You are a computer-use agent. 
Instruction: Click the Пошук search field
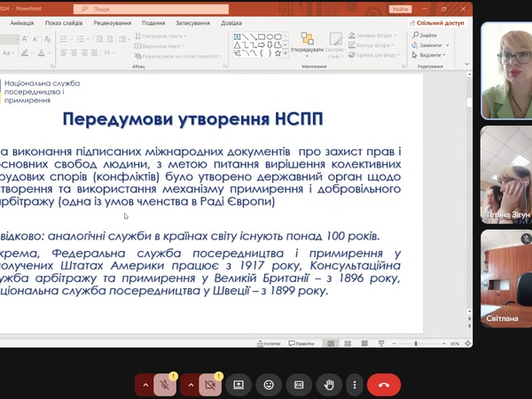coord(152,9)
